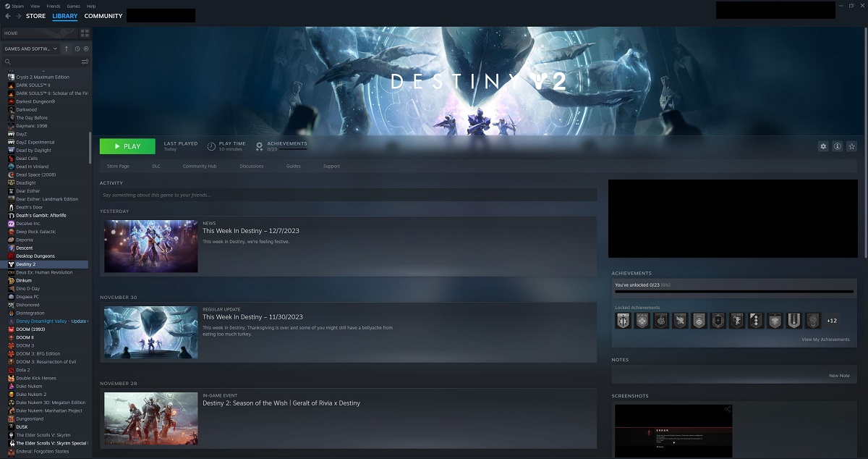868x459 pixels.
Task: Open the Games menu in the menu bar
Action: 73,5
